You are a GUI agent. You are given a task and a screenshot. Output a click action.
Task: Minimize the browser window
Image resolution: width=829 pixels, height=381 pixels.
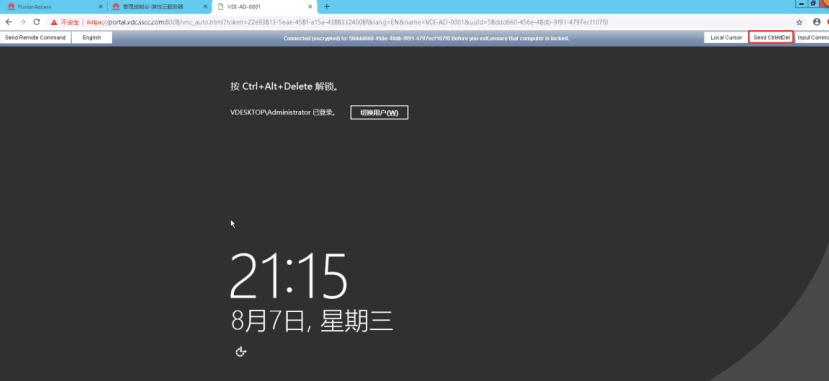click(803, 3)
